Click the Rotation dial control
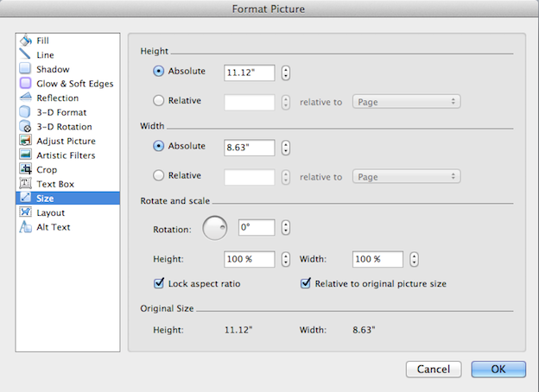539x392 pixels. click(x=214, y=228)
